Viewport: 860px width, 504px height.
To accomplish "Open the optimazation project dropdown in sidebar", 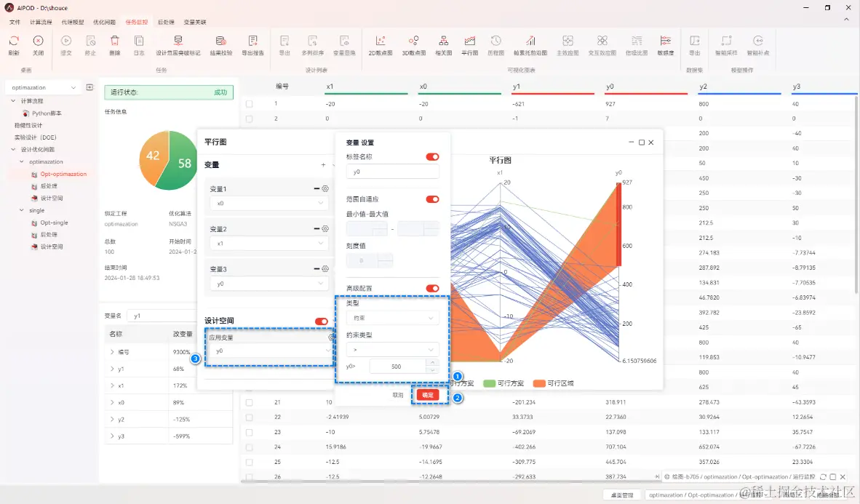I will coord(44,88).
